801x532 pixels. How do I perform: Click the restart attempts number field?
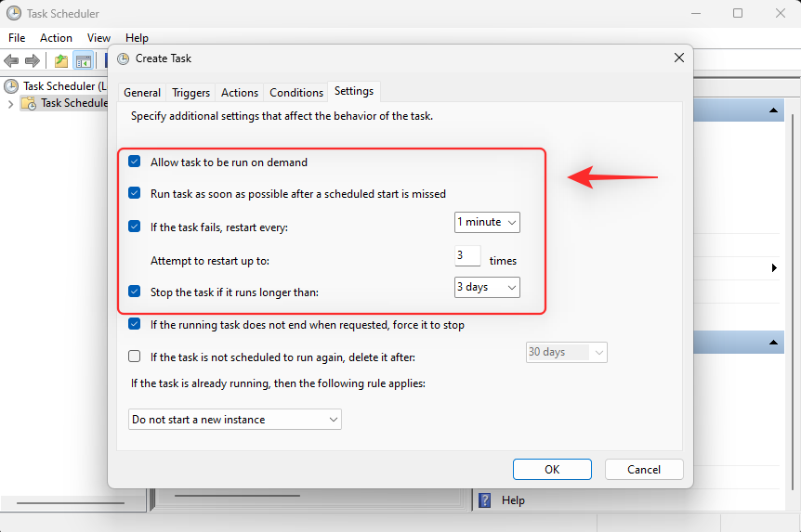467,256
